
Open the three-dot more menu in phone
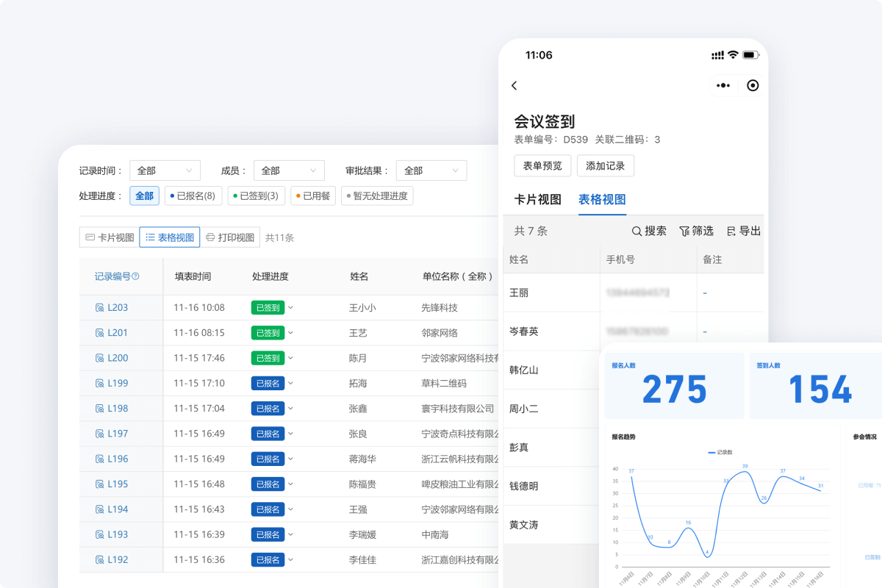click(723, 86)
